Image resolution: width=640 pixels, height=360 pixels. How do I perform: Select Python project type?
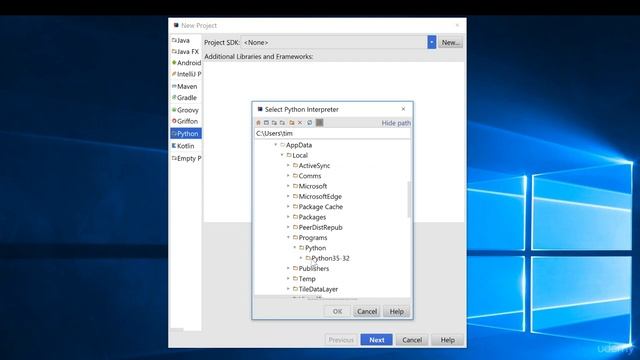tap(186, 133)
